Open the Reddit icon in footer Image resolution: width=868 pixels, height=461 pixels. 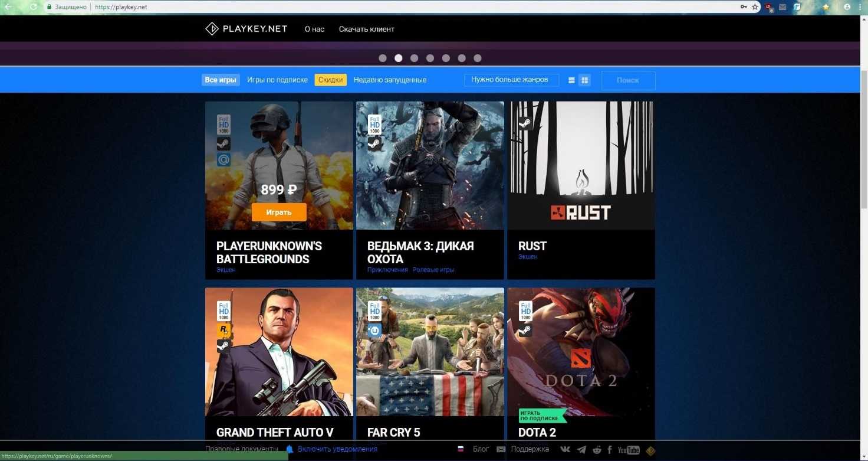coord(597,450)
